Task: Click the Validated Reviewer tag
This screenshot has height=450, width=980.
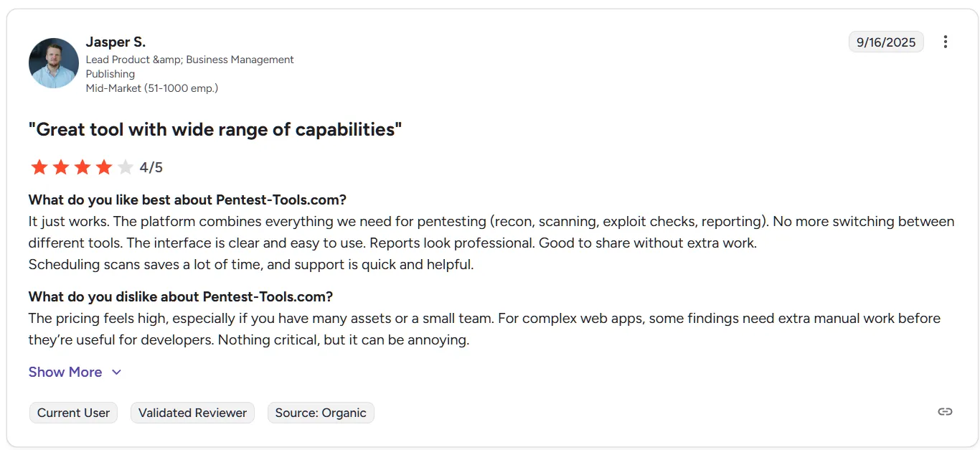Action: (192, 413)
